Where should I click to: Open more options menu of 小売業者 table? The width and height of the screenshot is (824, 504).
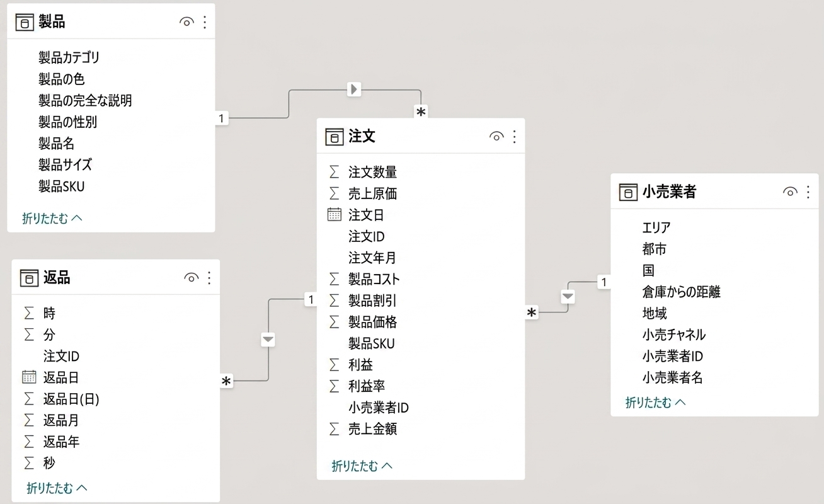tap(808, 192)
